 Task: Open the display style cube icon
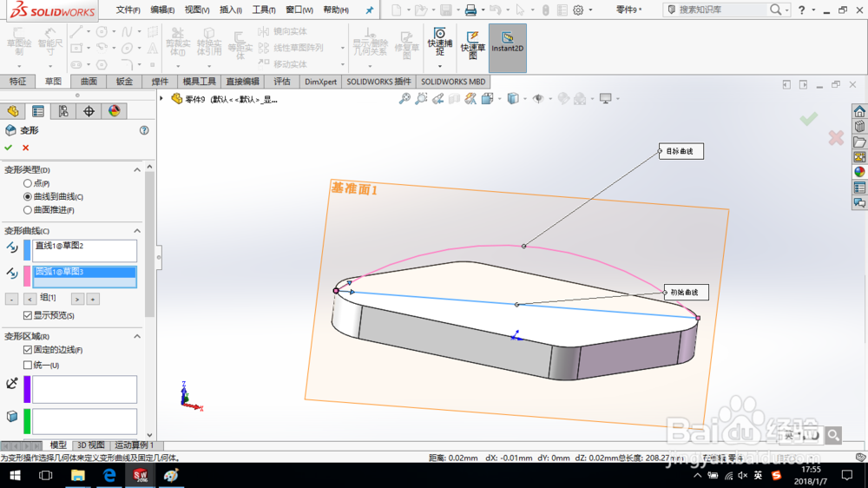pyautogui.click(x=513, y=99)
